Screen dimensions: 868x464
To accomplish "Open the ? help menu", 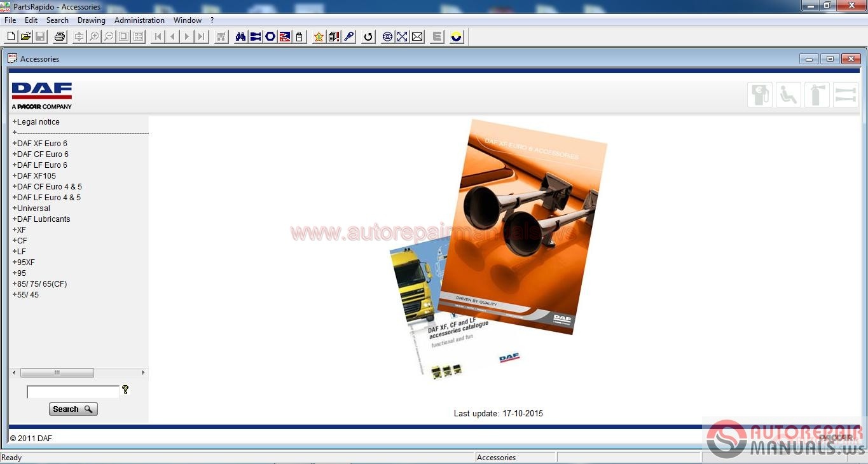I will pos(212,20).
